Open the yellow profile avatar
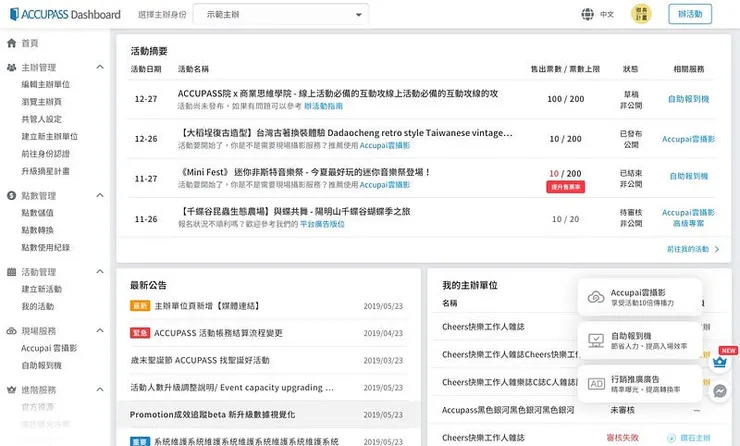Screen dimensions: 740x446 [641, 14]
